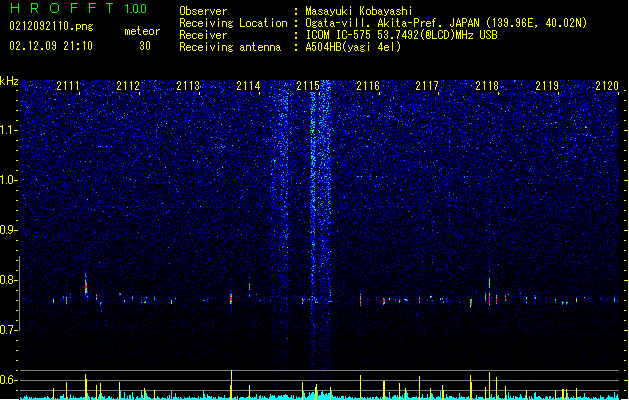Click the kHz axis unit label
This screenshot has width=629, height=400.
(9, 81)
